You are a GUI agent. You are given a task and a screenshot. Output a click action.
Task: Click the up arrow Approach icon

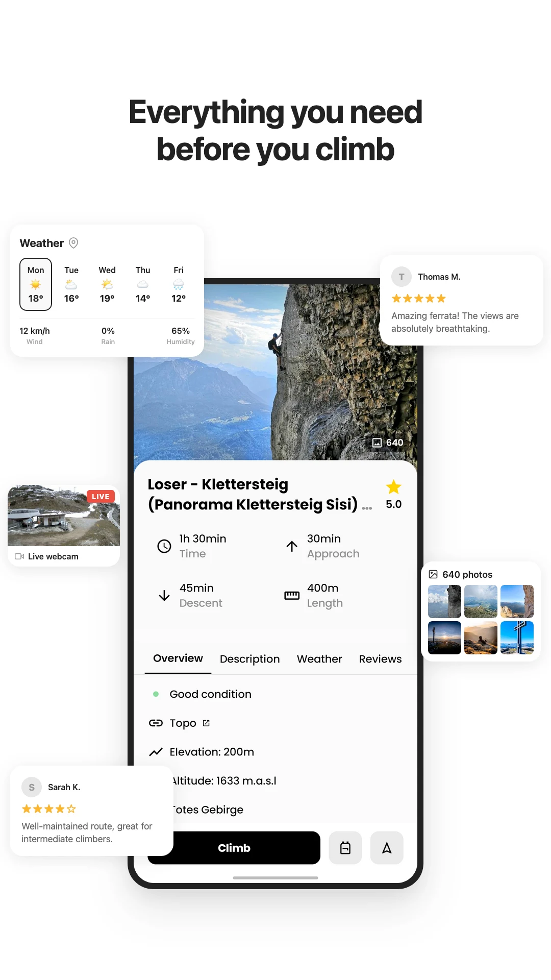point(292,546)
